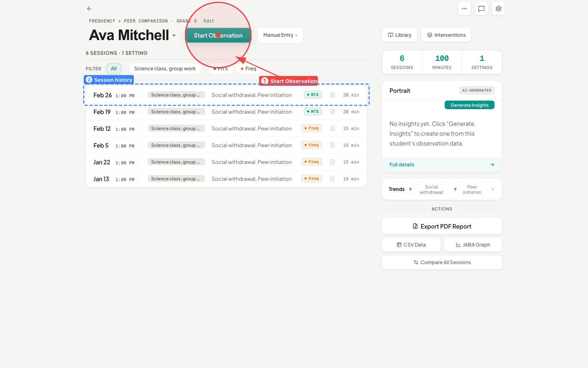Image resolution: width=588 pixels, height=368 pixels.
Task: Click the back arrow above the student name
Action: [89, 8]
